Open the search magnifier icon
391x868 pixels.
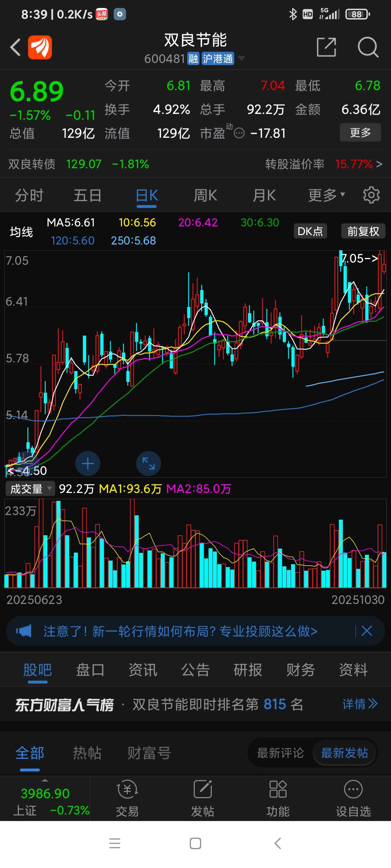coord(368,47)
